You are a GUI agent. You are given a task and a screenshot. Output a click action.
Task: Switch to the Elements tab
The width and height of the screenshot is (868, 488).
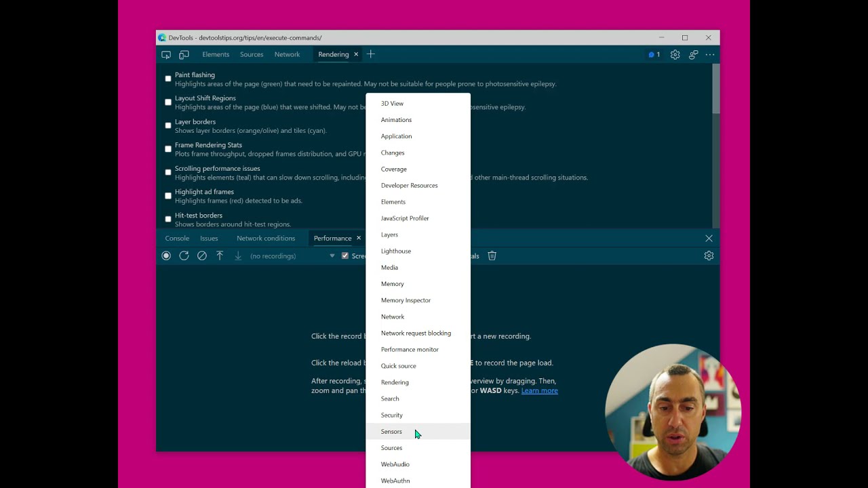click(216, 54)
